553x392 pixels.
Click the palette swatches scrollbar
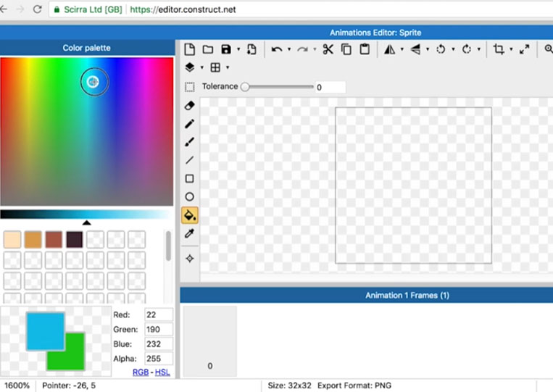(168, 246)
